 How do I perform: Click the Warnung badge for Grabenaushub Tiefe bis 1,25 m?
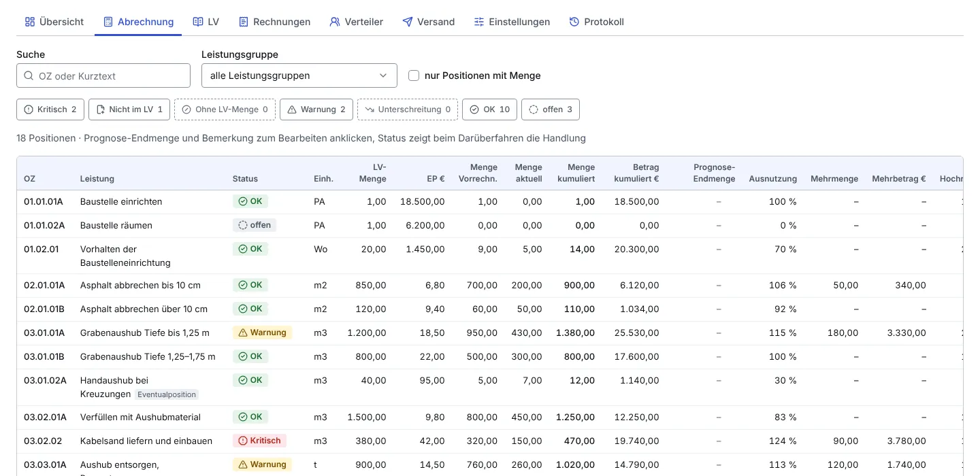[262, 333]
